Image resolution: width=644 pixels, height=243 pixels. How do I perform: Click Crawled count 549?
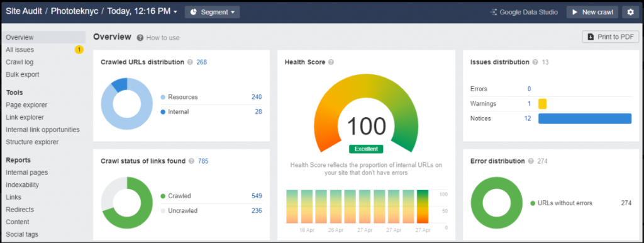pos(257,196)
